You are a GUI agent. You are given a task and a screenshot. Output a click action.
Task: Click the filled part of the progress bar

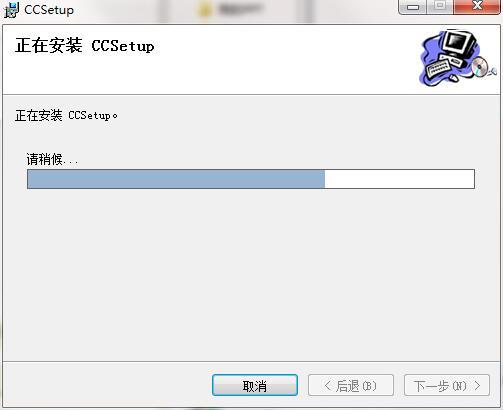176,179
